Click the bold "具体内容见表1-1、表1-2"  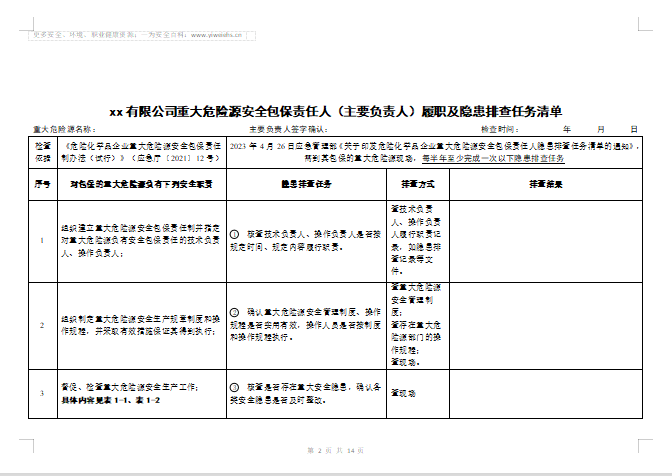pos(111,400)
